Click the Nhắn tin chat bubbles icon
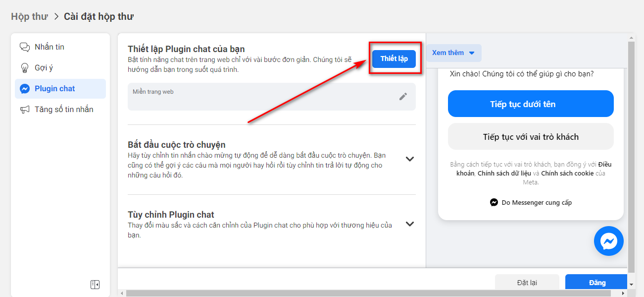The height and width of the screenshot is (297, 644). (24, 47)
